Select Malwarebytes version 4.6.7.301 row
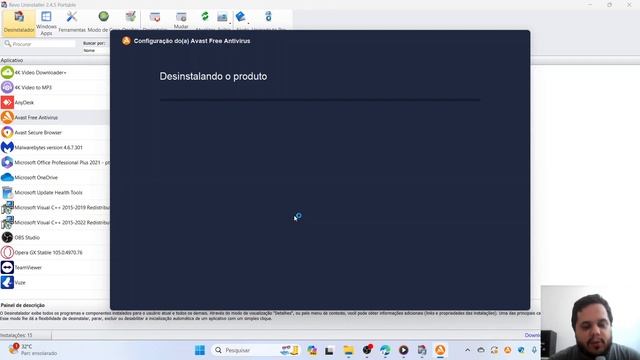This screenshot has width=640, height=360. coord(55,147)
